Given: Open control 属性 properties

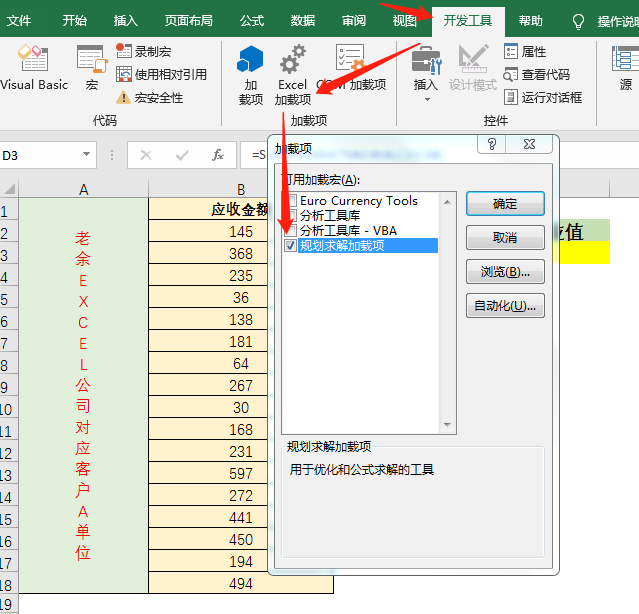Looking at the screenshot, I should tap(525, 51).
